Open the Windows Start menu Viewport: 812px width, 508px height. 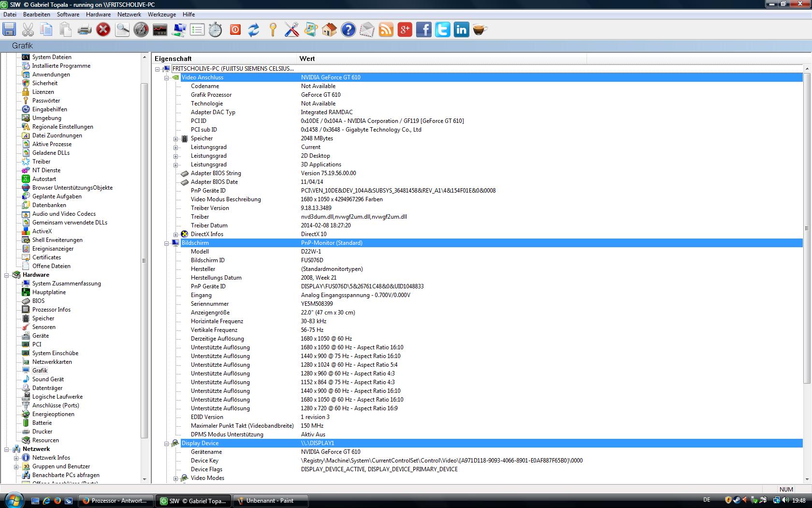(x=13, y=501)
